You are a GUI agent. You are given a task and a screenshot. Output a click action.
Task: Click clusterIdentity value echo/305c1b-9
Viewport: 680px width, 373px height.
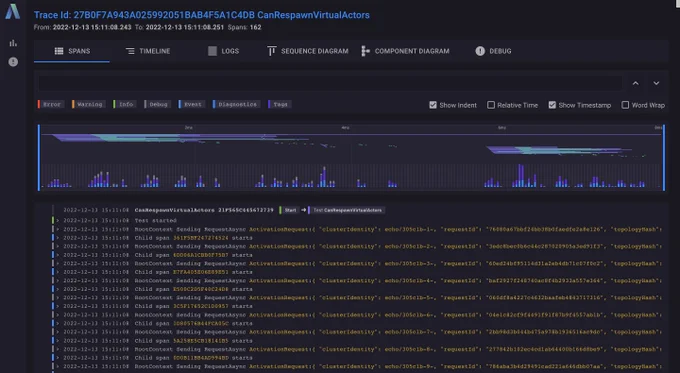click(410, 366)
